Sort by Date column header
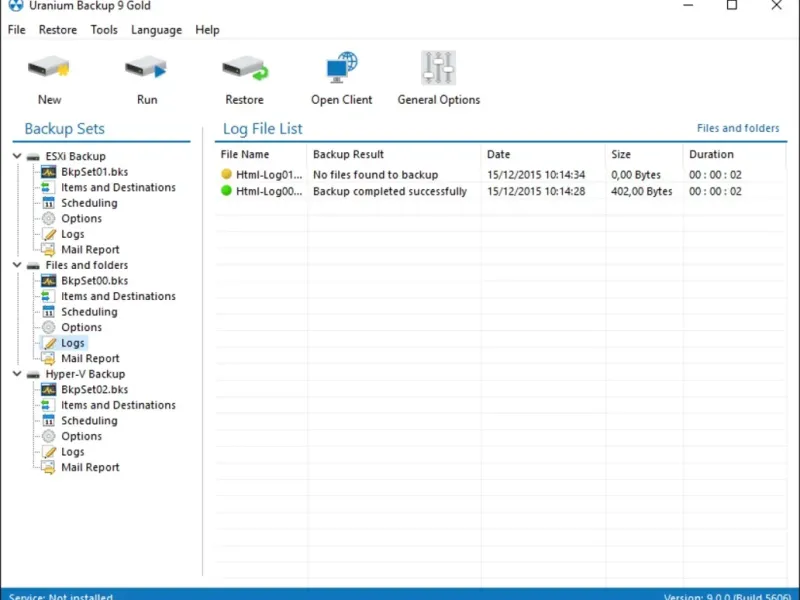The height and width of the screenshot is (600, 800). click(543, 154)
